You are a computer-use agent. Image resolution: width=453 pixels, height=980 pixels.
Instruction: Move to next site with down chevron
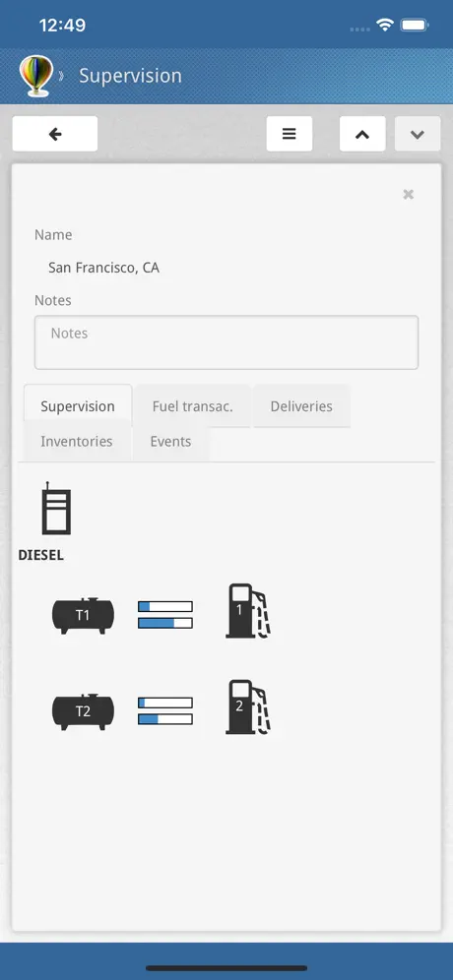(418, 134)
